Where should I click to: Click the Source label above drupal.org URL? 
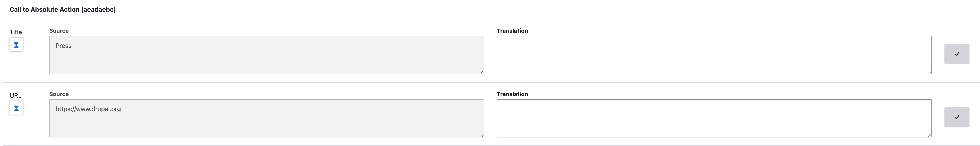click(x=58, y=94)
